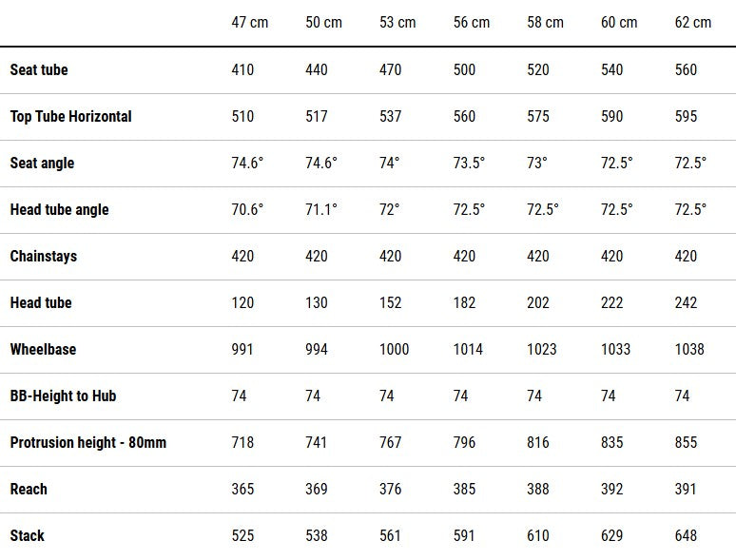Viewport: 736px width, 560px height.
Task: Select the 595 top tube value
Action: [686, 116]
